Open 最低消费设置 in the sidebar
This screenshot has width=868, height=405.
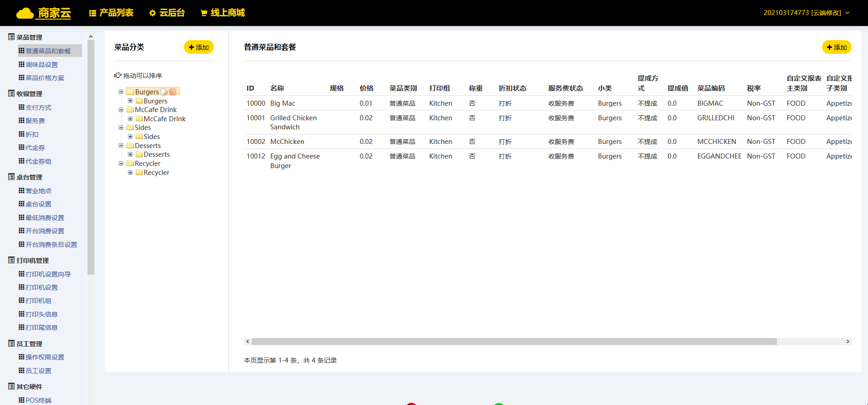(45, 218)
